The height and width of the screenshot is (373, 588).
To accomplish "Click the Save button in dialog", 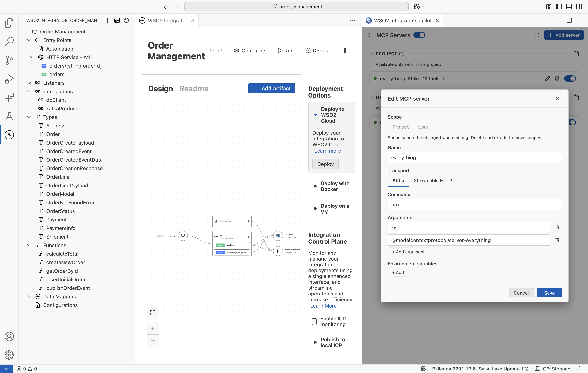I will 549,293.
